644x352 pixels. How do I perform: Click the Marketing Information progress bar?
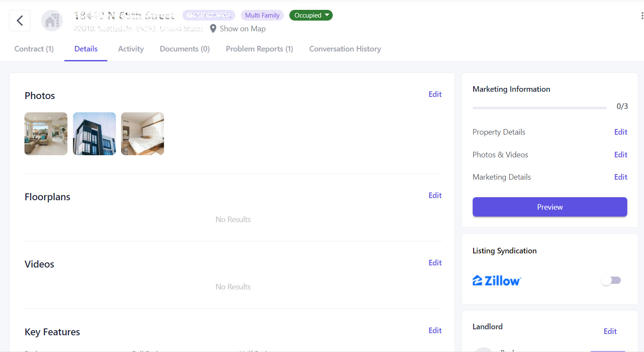(539, 106)
